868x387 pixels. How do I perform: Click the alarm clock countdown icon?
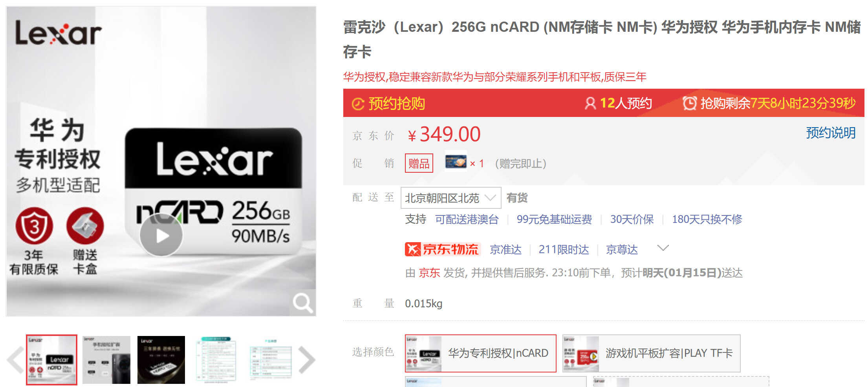pyautogui.click(x=689, y=103)
